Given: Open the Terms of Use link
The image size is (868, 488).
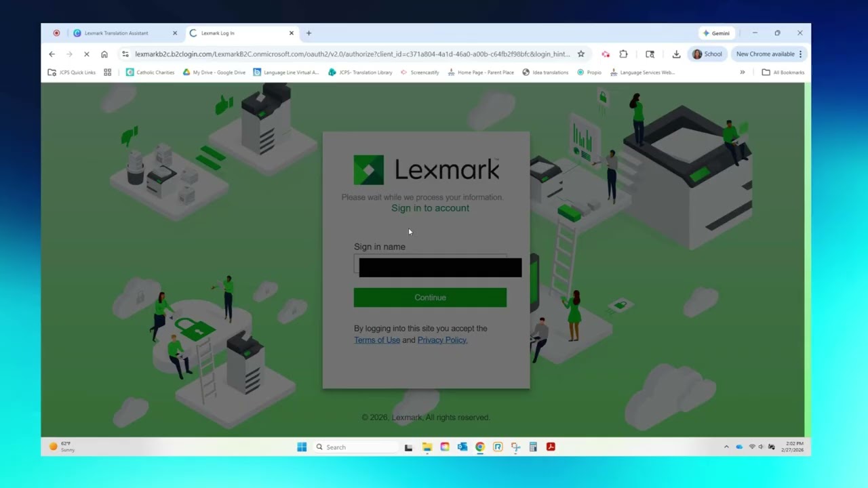Looking at the screenshot, I should 377,340.
